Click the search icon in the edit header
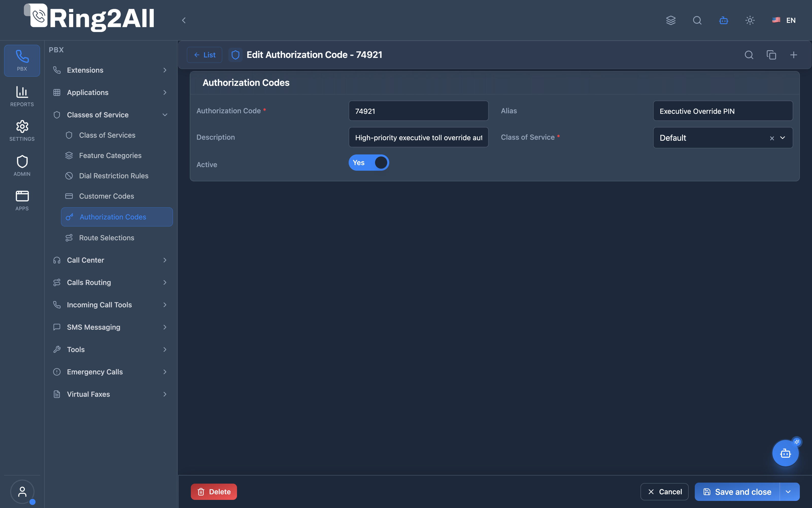The image size is (812, 508). coord(749,55)
